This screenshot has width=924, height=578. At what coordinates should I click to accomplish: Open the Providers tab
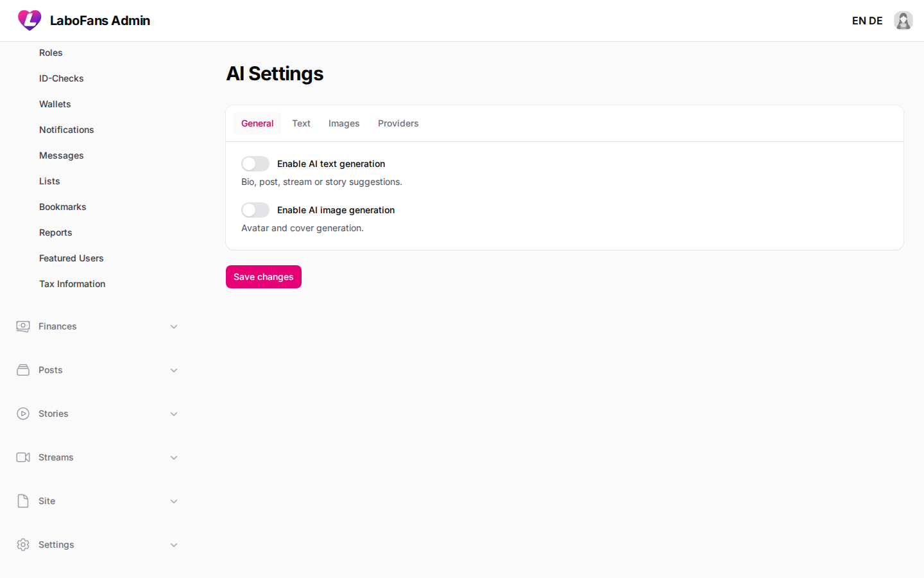(x=398, y=123)
